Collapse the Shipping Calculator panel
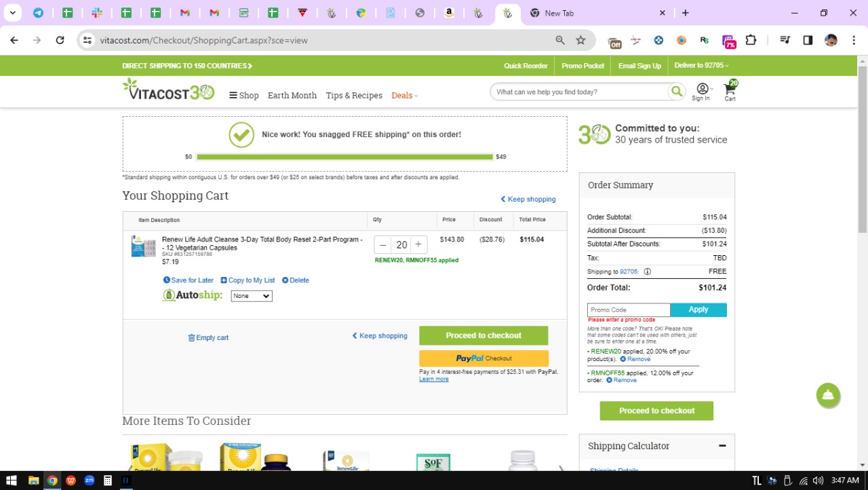 (x=722, y=446)
